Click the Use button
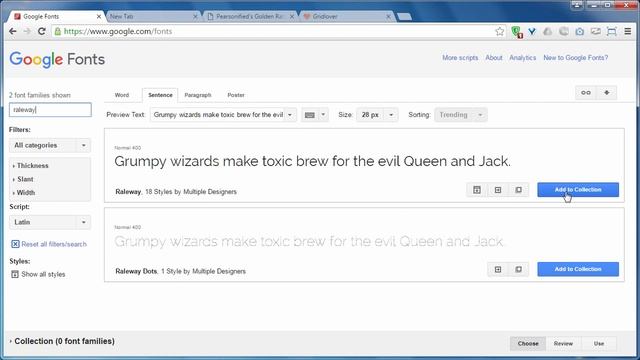Viewport: 640px width, 360px height. [599, 344]
